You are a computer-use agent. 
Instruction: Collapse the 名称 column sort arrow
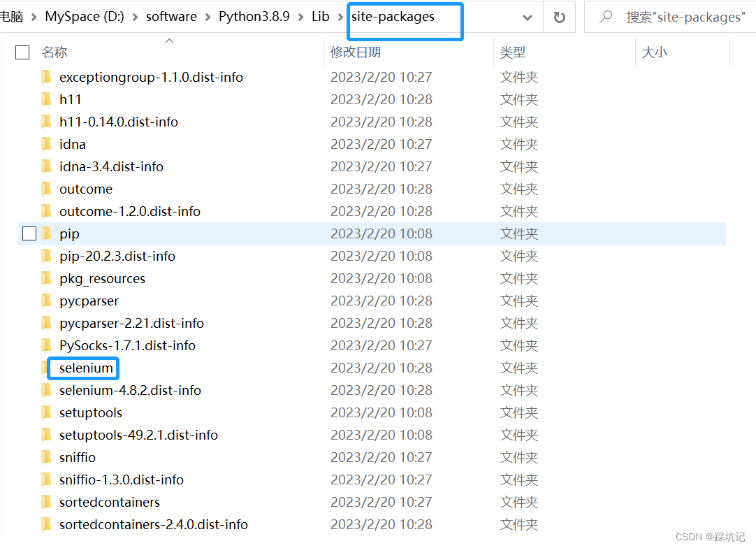[169, 41]
